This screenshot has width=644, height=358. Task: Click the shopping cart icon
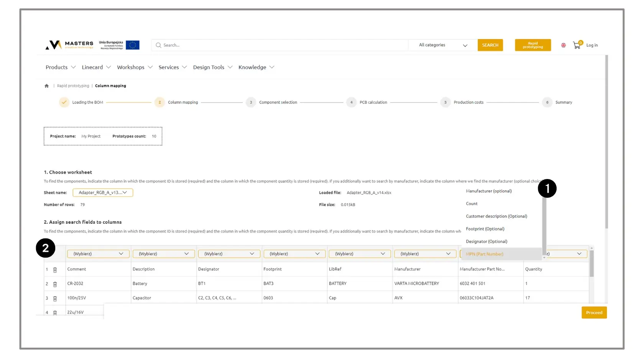click(577, 45)
